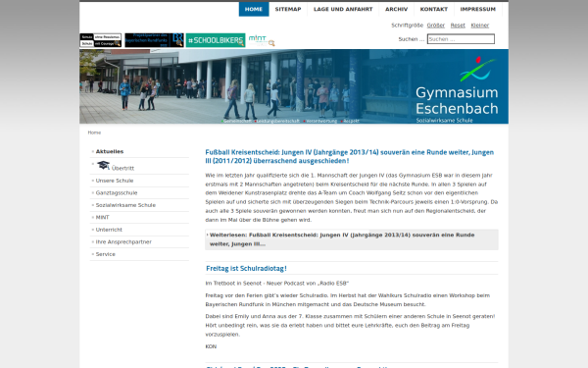Screen dimensions: 588x368
Task: Select the Sozialwirksame Schule tagline in banner
Action: tap(444, 120)
